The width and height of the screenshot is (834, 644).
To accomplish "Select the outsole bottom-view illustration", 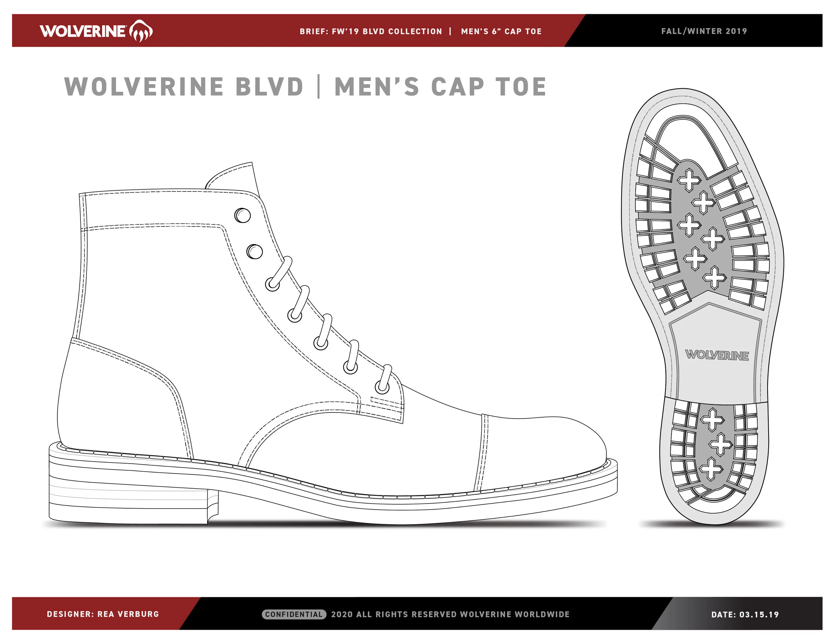I will coord(703,306).
